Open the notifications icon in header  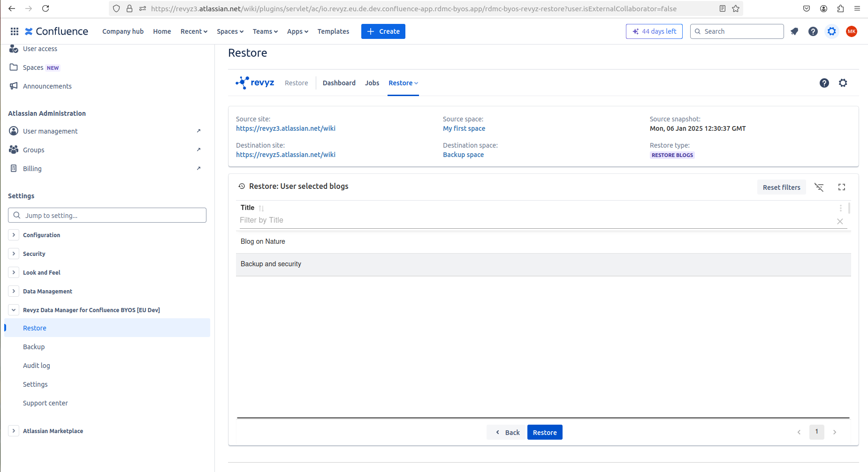pos(794,31)
